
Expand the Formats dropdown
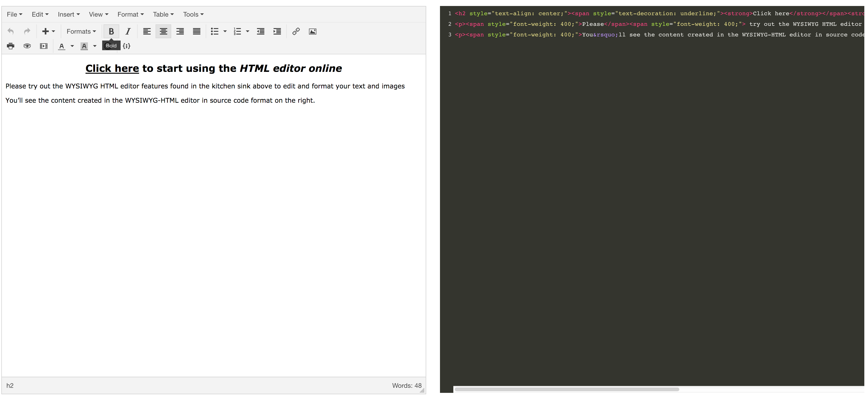81,31
